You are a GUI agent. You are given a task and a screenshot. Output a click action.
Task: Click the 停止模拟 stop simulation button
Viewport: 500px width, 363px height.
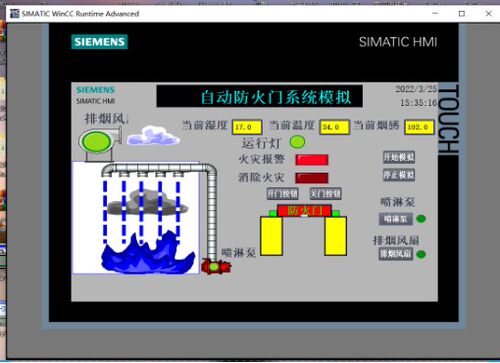[x=399, y=175]
